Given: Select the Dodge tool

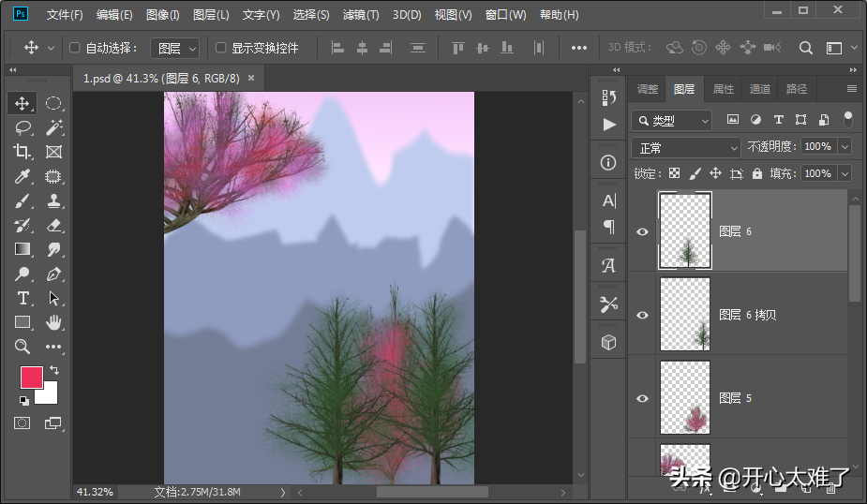Looking at the screenshot, I should [x=22, y=274].
